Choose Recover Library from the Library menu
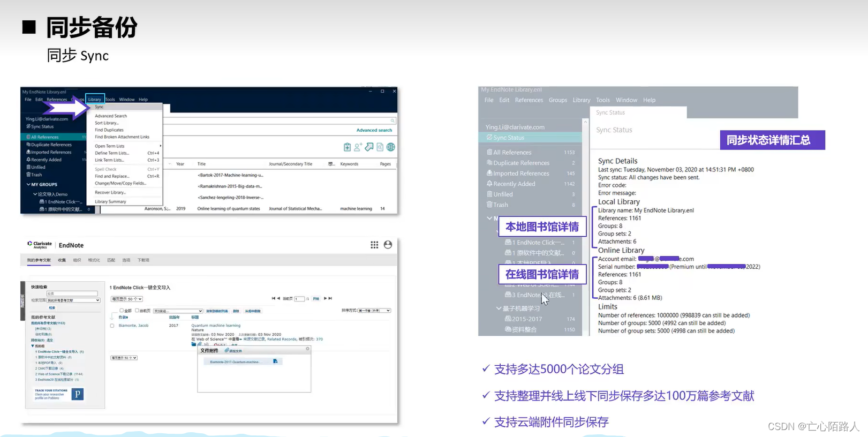This screenshot has height=437, width=868. [110, 193]
